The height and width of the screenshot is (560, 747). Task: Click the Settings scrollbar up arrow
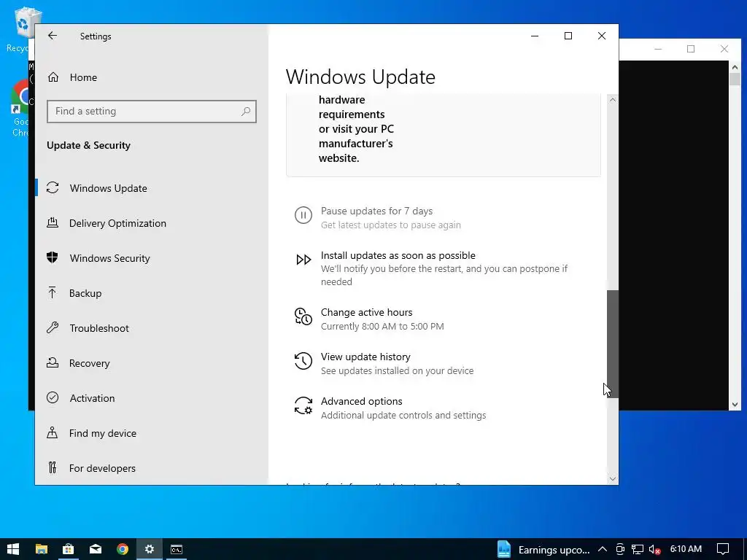click(x=613, y=100)
